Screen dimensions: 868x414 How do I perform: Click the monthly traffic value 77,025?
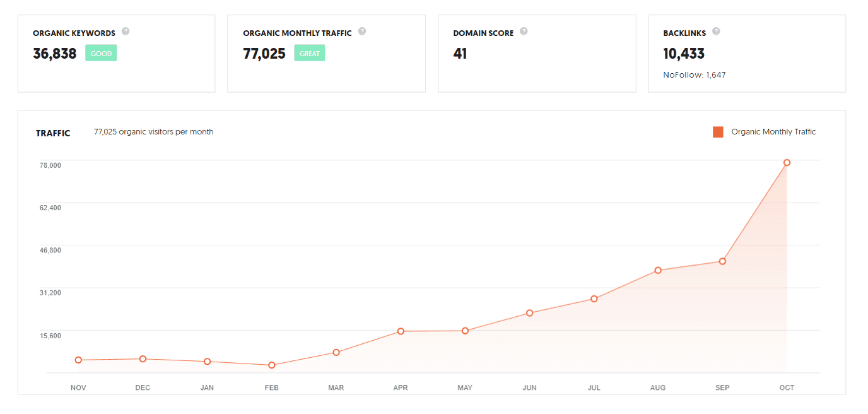(x=264, y=54)
